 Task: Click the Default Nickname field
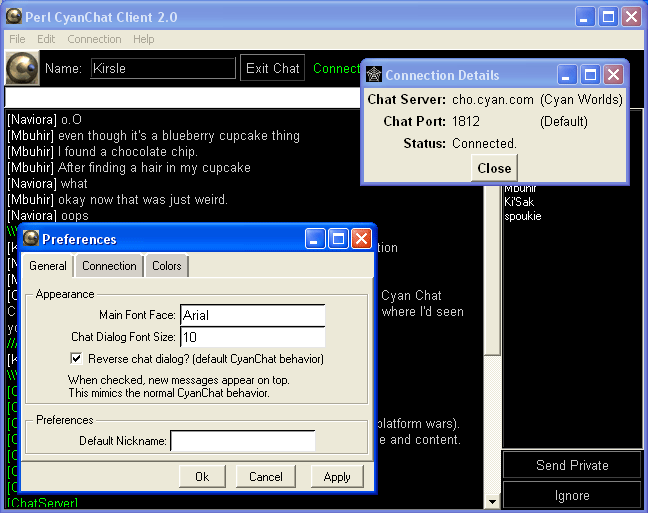(243, 441)
